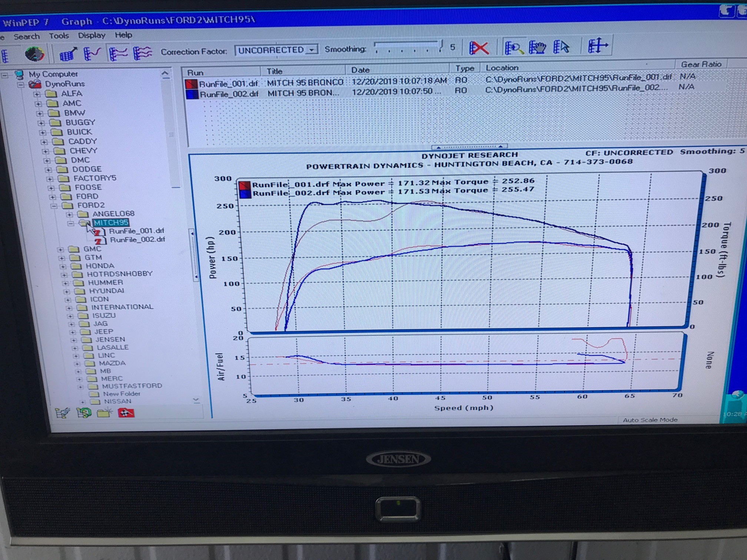Click the 'MITCH 95 BRONCO' title cell

tap(305, 82)
